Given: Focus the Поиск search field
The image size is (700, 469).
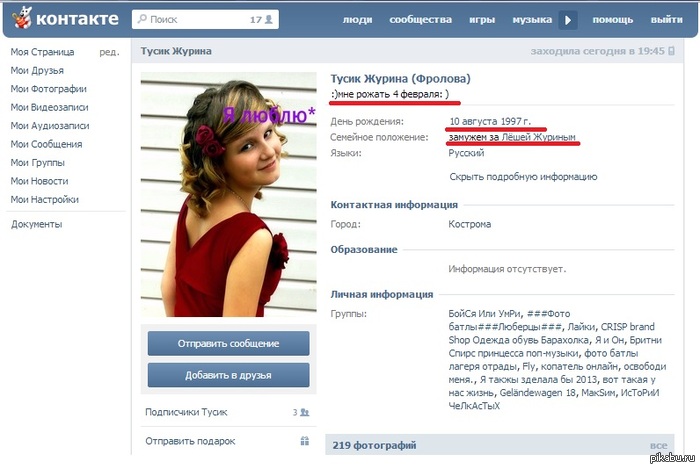Looking at the screenshot, I should (205, 20).
